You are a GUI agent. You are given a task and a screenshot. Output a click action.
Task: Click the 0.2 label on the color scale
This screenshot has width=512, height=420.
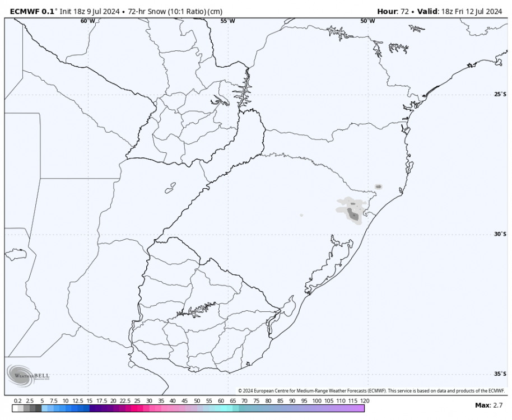(17, 401)
